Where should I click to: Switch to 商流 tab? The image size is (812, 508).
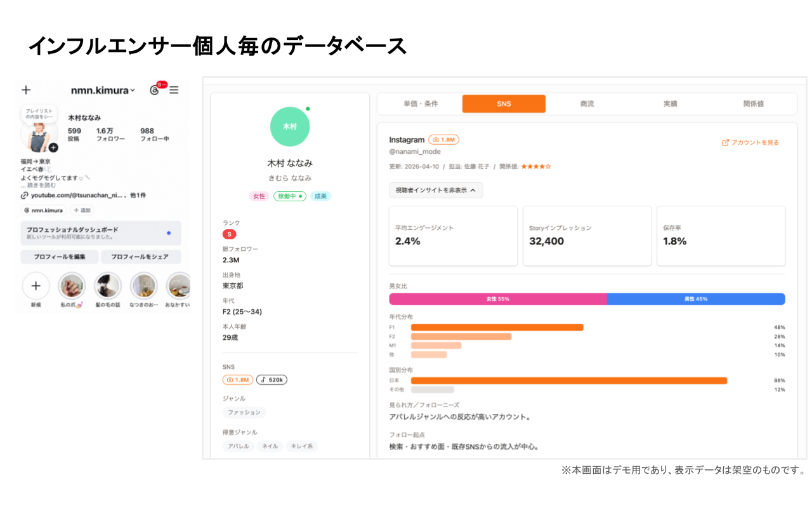pos(587,104)
